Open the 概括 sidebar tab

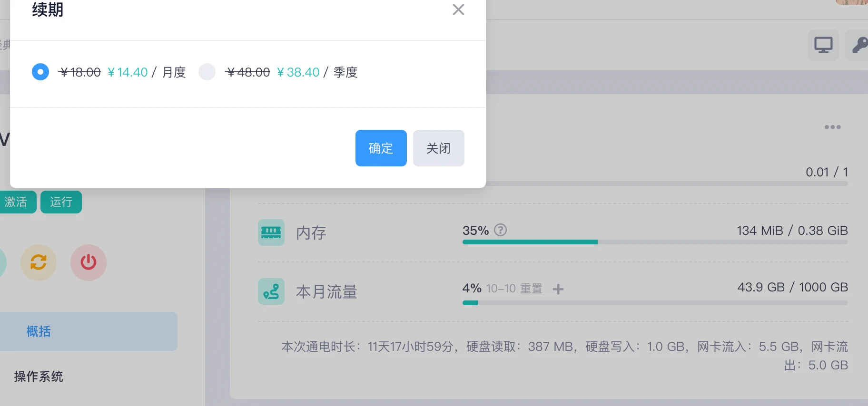tap(89, 331)
